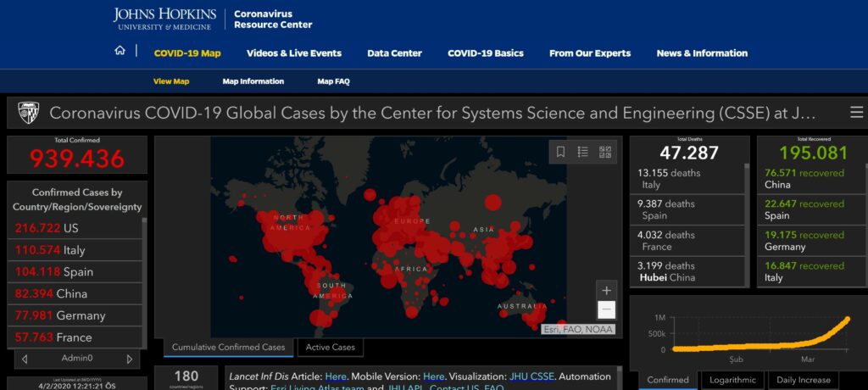Viewport: 868px width, 390px height.
Task: Select the Map FAQ sub-tab
Action: [333, 81]
